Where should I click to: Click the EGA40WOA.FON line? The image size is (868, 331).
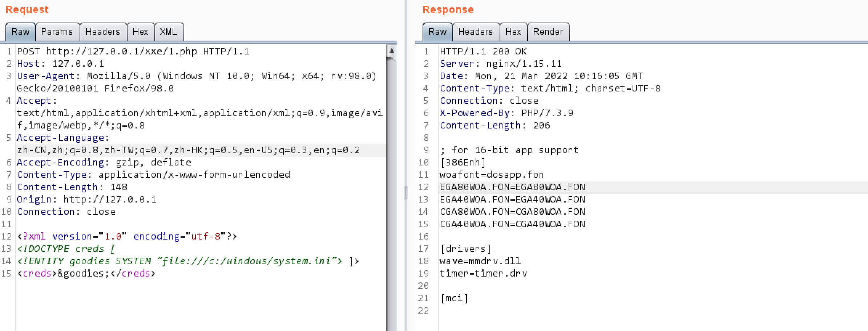tap(512, 200)
